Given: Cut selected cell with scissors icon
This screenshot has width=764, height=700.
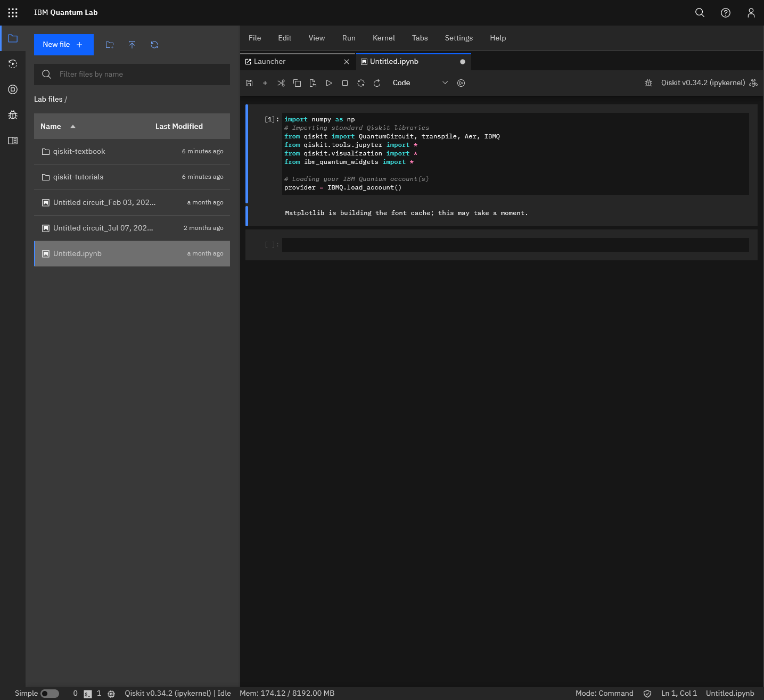Looking at the screenshot, I should [281, 83].
